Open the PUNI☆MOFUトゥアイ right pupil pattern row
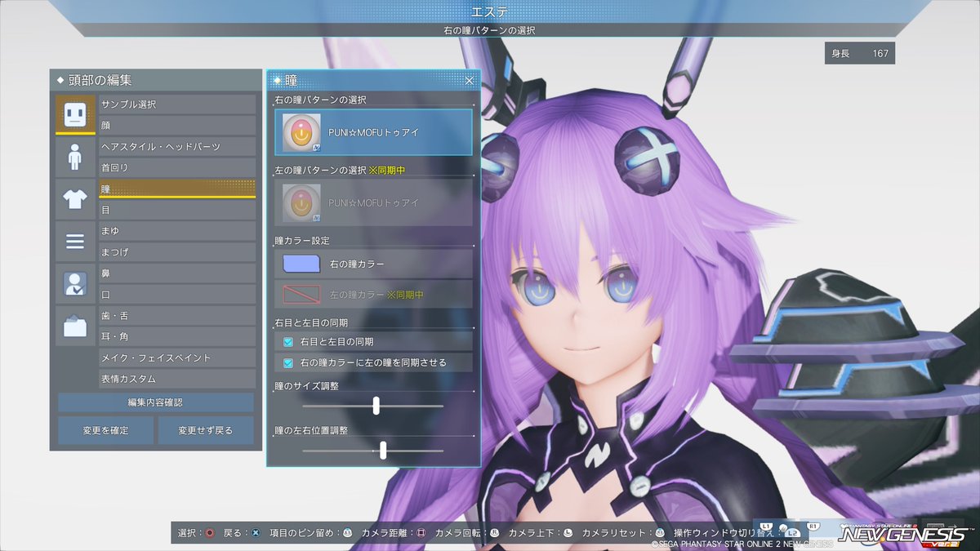Screen dimensions: 980x551 [373, 132]
